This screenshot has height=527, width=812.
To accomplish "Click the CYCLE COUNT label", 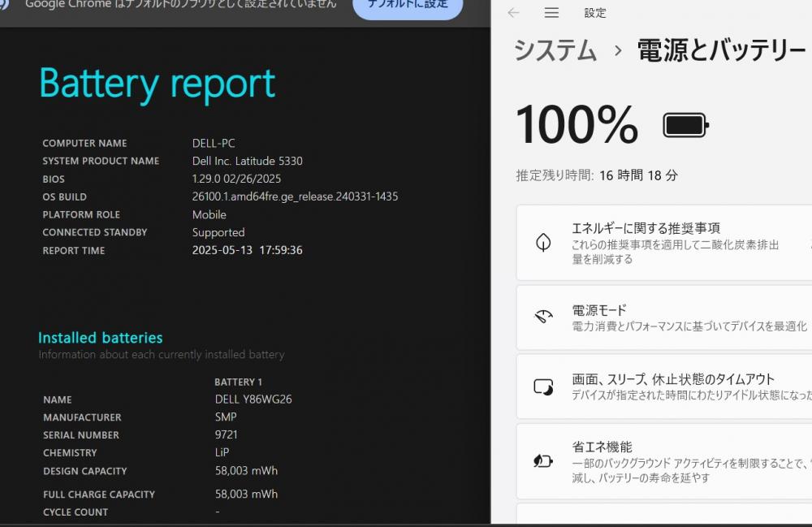I will click(x=76, y=512).
